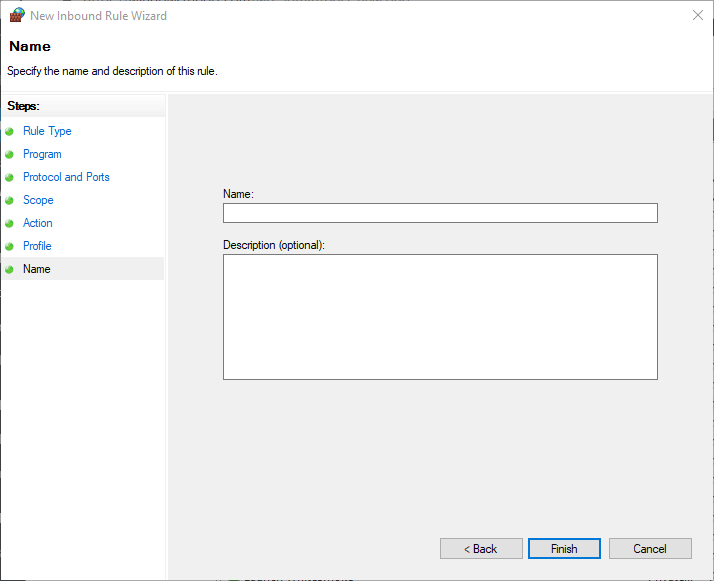
Task: Click the green bullet beside Rule Type
Action: [x=10, y=131]
